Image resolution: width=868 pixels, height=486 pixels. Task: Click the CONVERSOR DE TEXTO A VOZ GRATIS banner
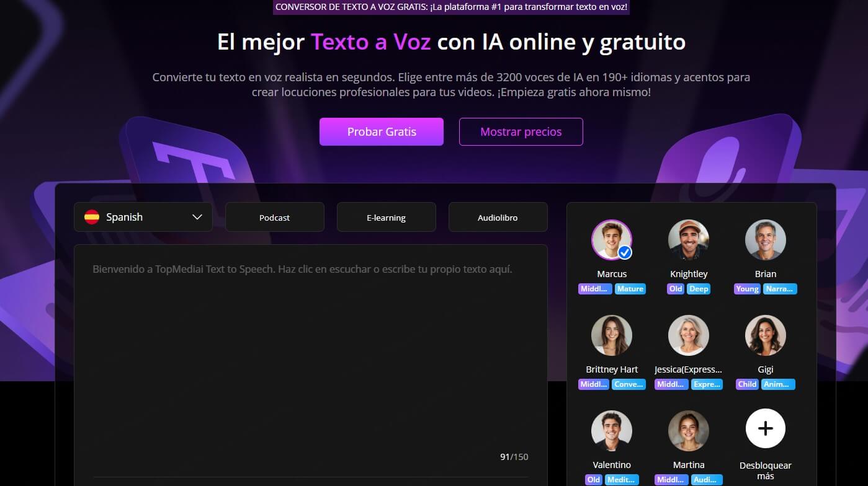point(452,7)
